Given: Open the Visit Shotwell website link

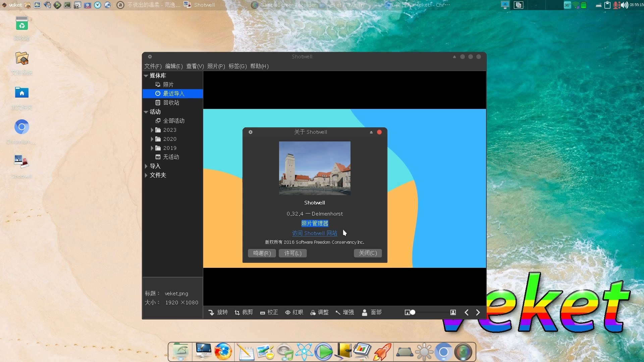Looking at the screenshot, I should click(x=314, y=233).
